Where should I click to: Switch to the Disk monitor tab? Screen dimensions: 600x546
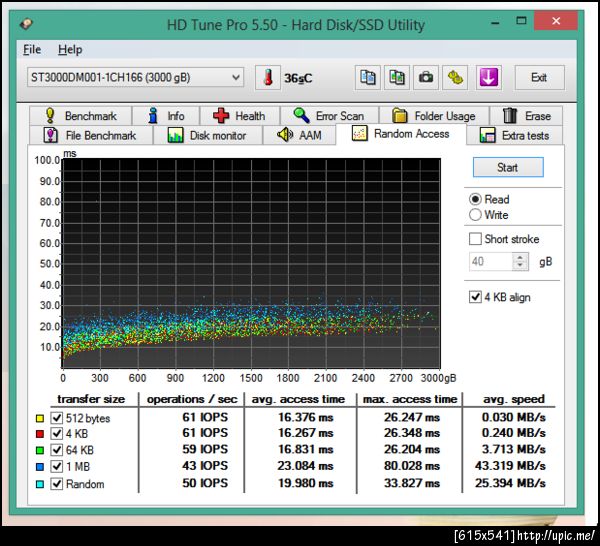click(x=207, y=135)
